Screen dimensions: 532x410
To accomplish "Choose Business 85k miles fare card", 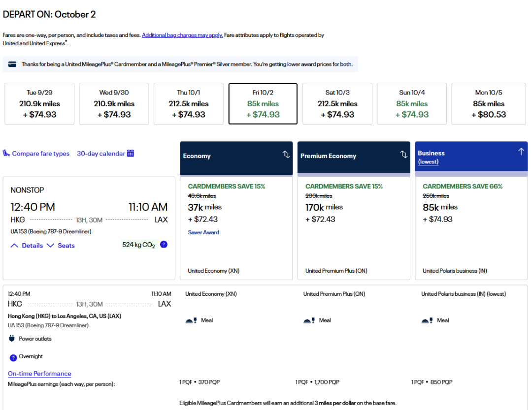I will point(471,228).
